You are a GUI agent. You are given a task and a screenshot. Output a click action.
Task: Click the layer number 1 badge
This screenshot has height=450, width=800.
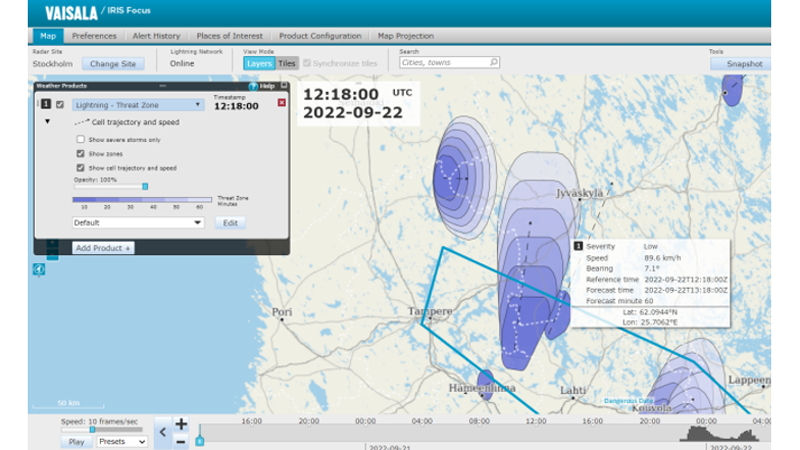pyautogui.click(x=46, y=104)
